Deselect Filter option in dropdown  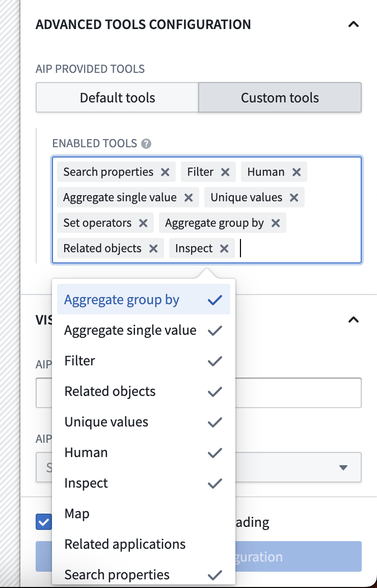click(x=143, y=361)
